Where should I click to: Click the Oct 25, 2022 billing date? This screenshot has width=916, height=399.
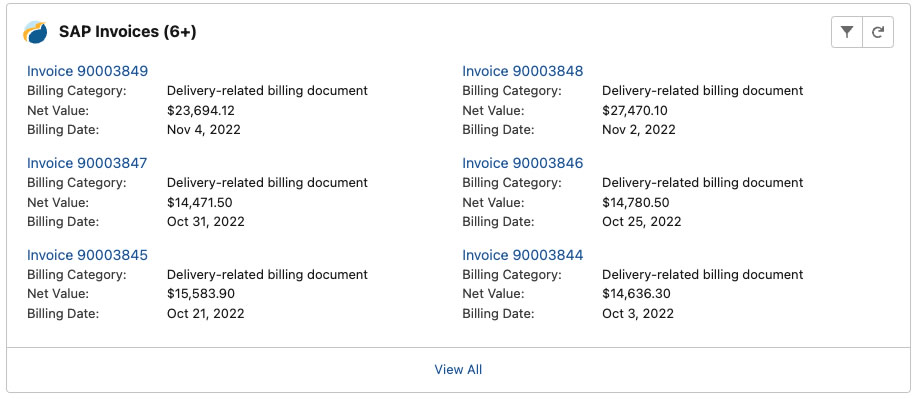click(641, 222)
